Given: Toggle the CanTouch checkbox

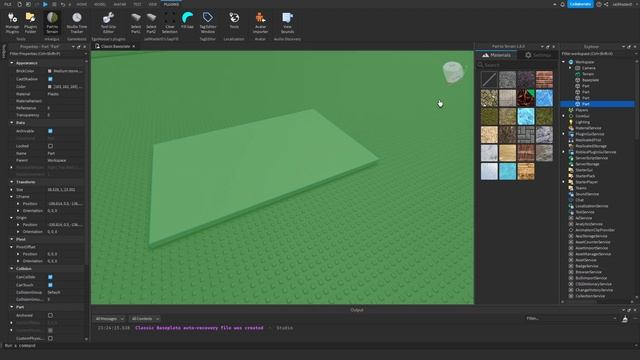Looking at the screenshot, I should point(50,285).
